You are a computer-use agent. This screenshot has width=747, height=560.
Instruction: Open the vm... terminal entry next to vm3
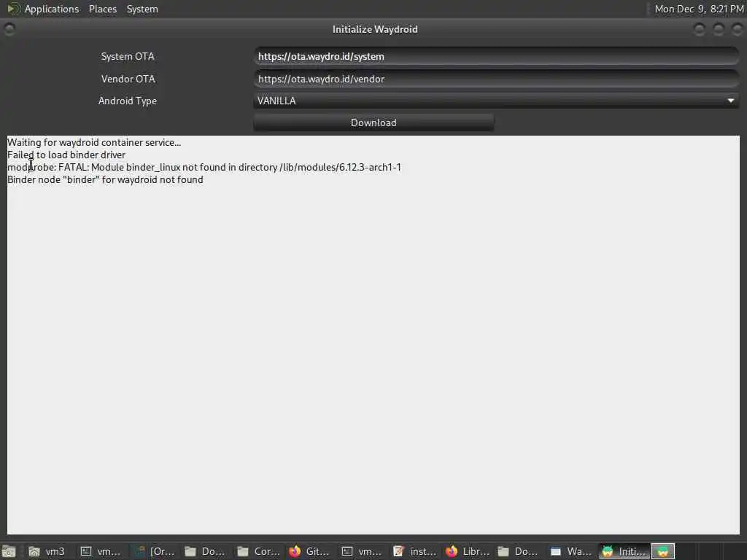[101, 551]
